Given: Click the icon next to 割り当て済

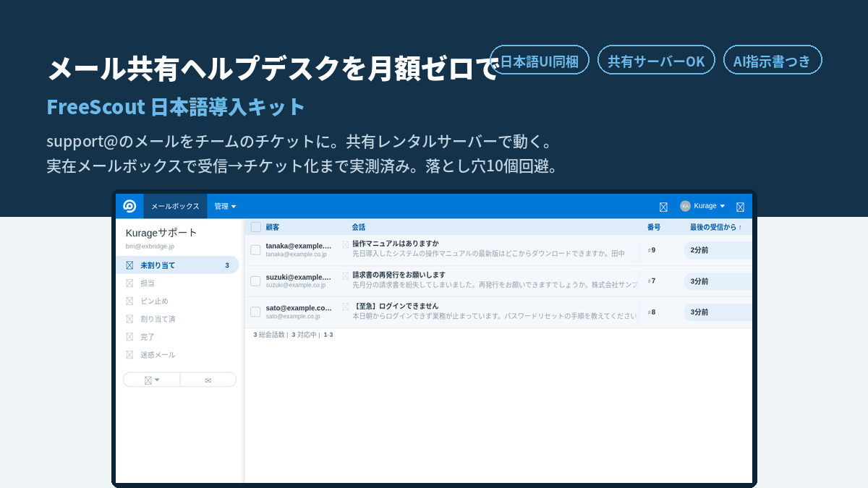Looking at the screenshot, I should coord(129,319).
